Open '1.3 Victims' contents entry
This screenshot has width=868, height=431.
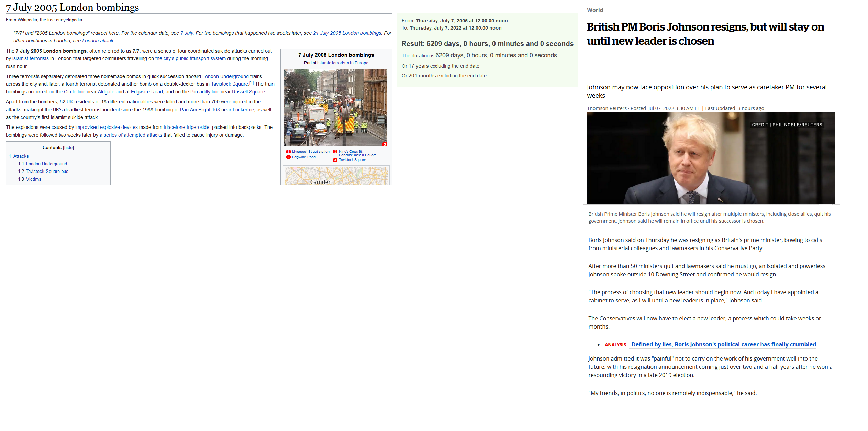tap(30, 179)
